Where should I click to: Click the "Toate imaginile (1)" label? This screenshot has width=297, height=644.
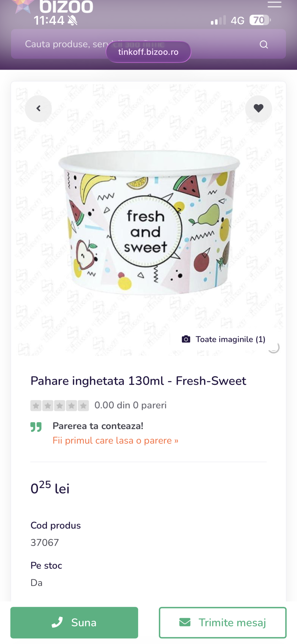coord(230,339)
